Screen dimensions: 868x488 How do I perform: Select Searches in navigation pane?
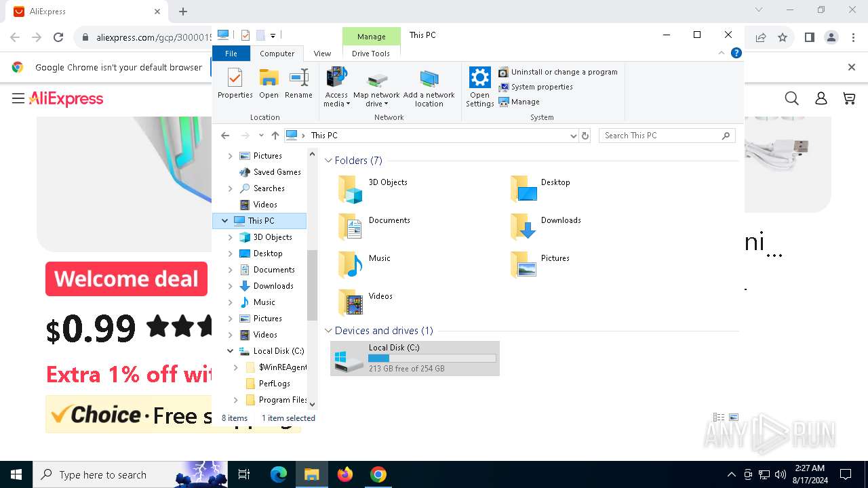coord(262,188)
